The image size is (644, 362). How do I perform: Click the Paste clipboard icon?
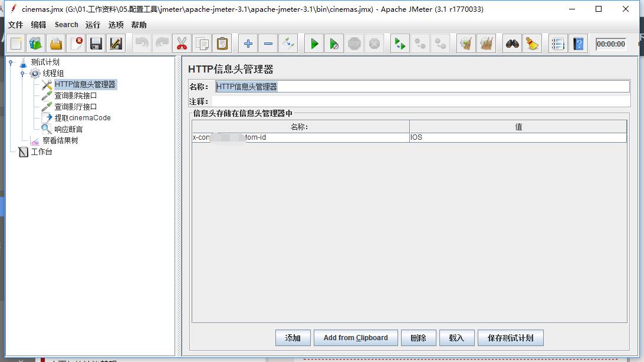click(222, 44)
